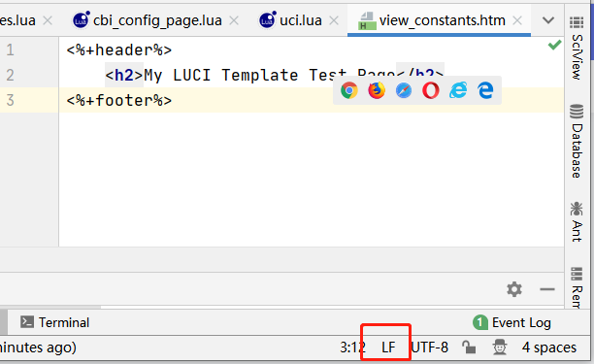The width and height of the screenshot is (594, 364).
Task: Change UTF-8 file encoding
Action: tap(430, 347)
